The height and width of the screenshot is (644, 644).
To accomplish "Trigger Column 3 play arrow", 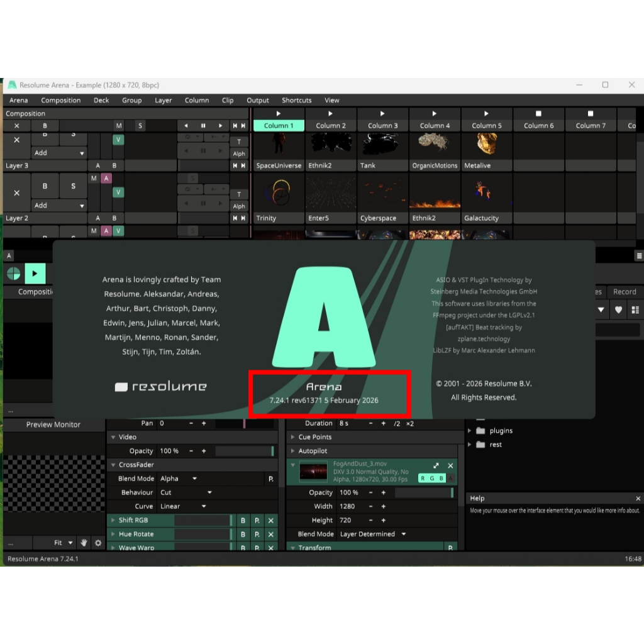I will point(382,113).
